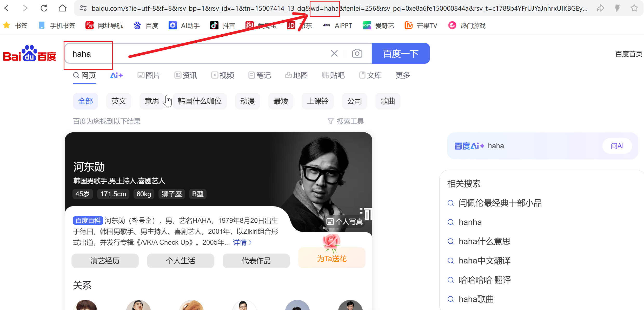Select the 网页 search tab

[84, 75]
